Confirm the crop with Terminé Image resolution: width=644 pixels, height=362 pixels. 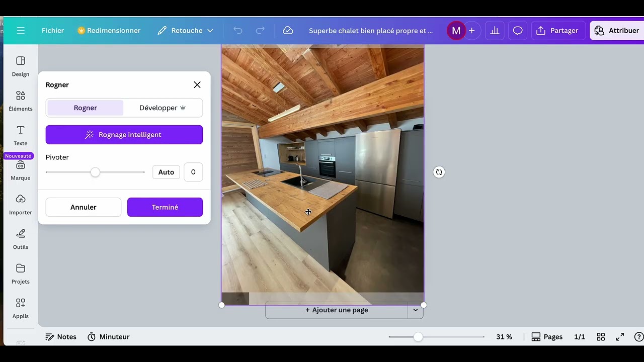point(165,207)
